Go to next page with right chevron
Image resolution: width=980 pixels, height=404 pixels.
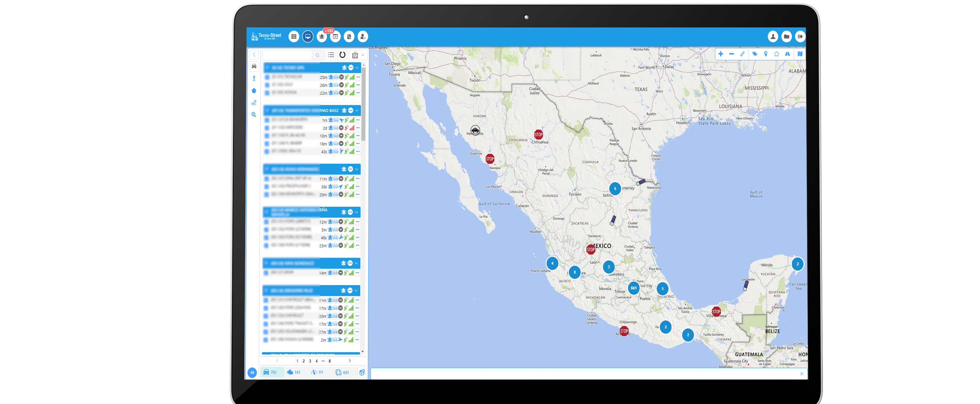350,361
